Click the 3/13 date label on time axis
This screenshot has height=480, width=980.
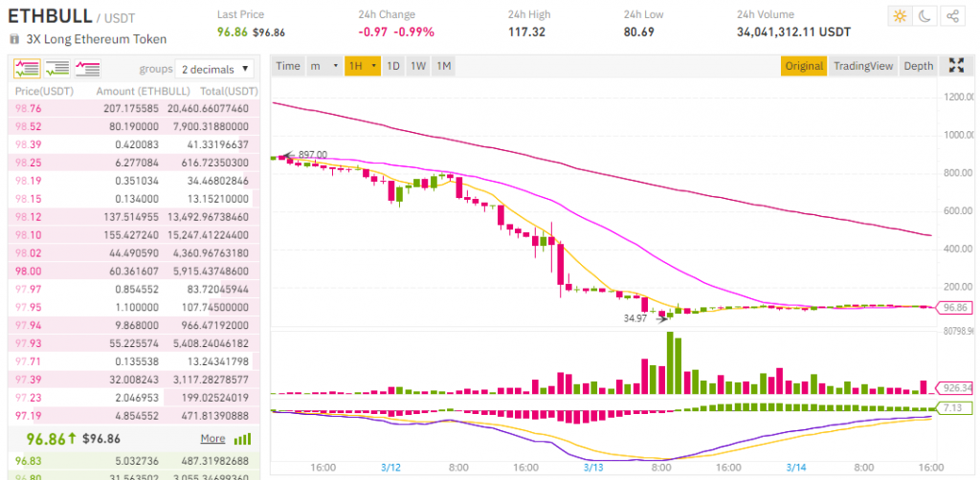point(593,467)
